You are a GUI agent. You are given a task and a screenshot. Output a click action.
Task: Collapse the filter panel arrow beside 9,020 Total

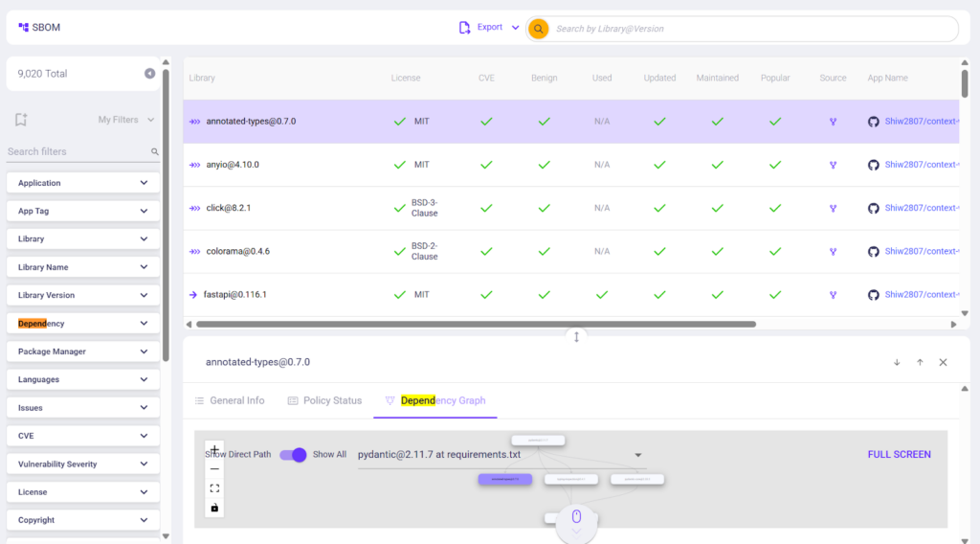150,74
